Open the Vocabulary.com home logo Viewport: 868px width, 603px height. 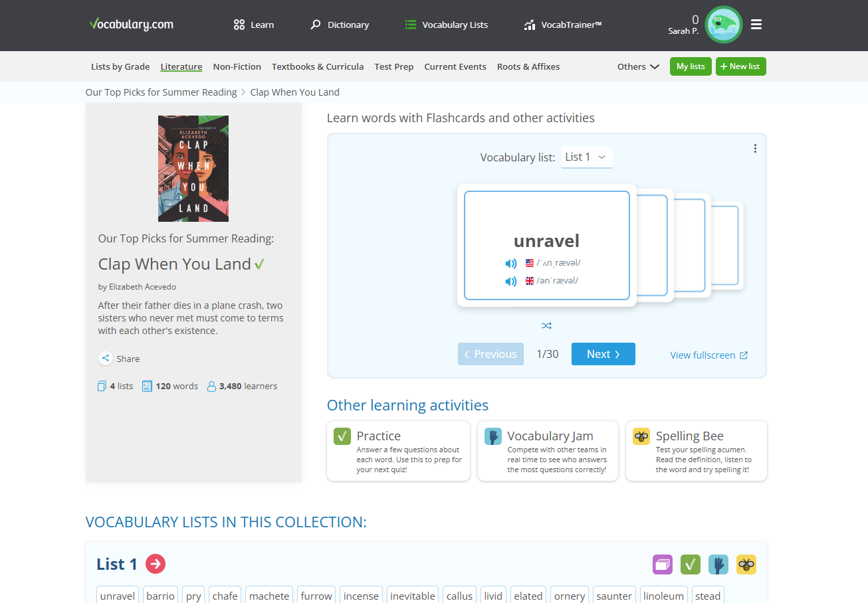tap(132, 25)
